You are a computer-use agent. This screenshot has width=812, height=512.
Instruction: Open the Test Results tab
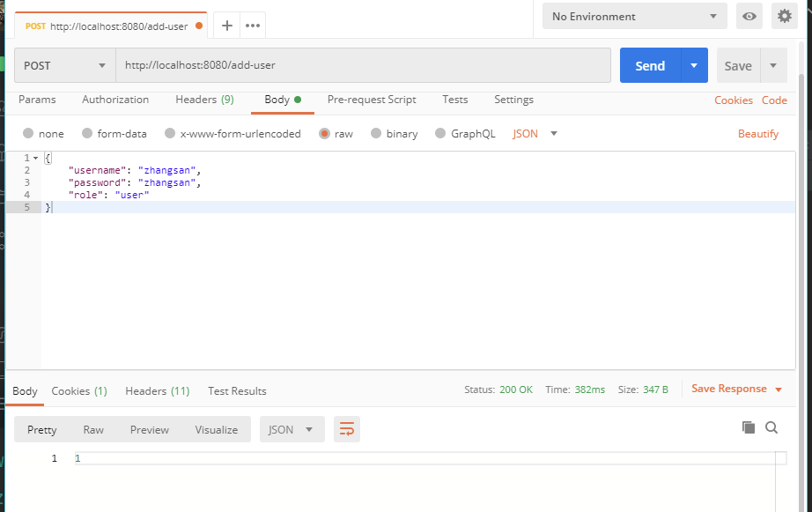237,391
